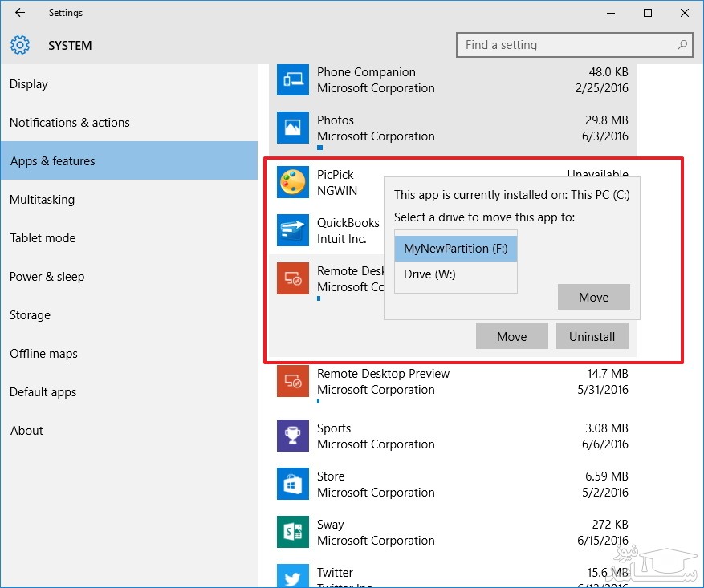Click the magnifier search icon
Screen dimensions: 704x588
tap(682, 45)
